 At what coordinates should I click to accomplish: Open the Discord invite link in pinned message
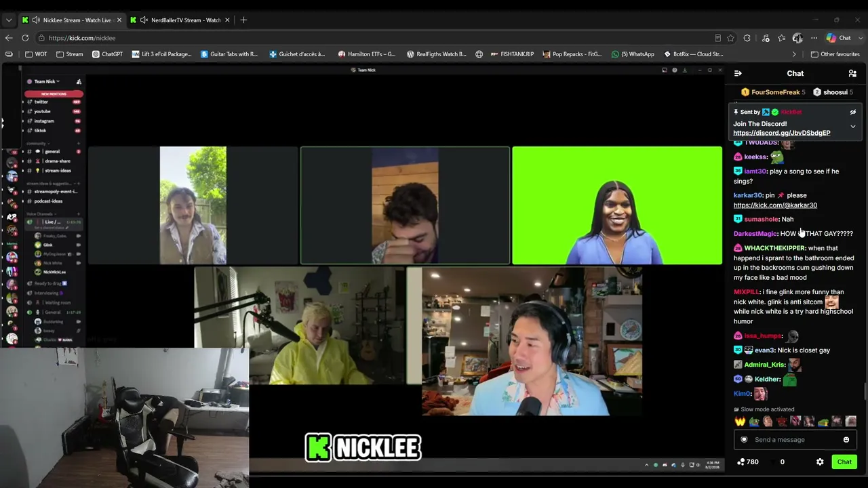tap(781, 133)
